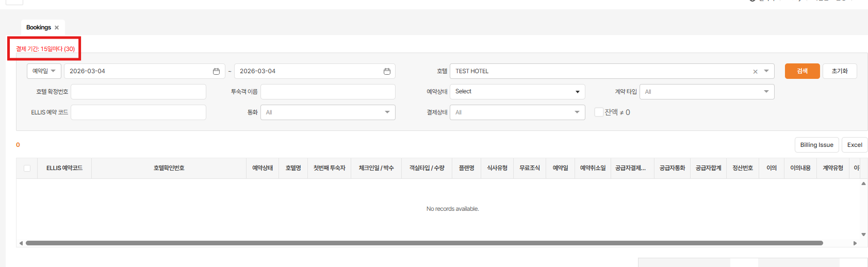Screen dimensions: 868x267
Task: Sort by ELLIS 예약코드 column header
Action: [x=64, y=168]
